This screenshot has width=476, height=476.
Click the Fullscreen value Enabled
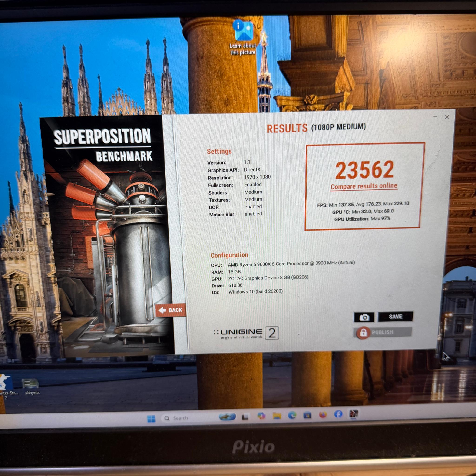tap(253, 184)
